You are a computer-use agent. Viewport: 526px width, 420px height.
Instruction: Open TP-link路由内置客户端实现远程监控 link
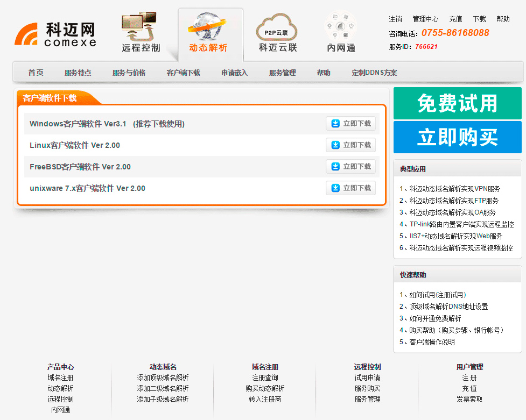tap(461, 224)
